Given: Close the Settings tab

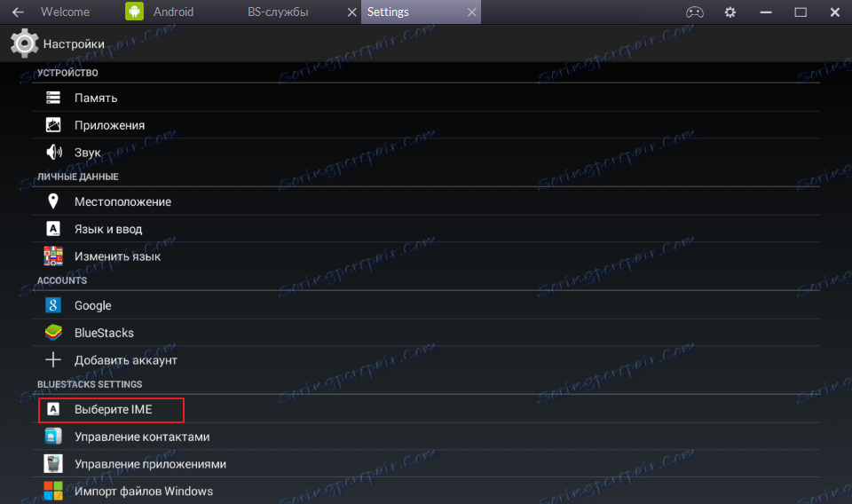Looking at the screenshot, I should point(471,12).
